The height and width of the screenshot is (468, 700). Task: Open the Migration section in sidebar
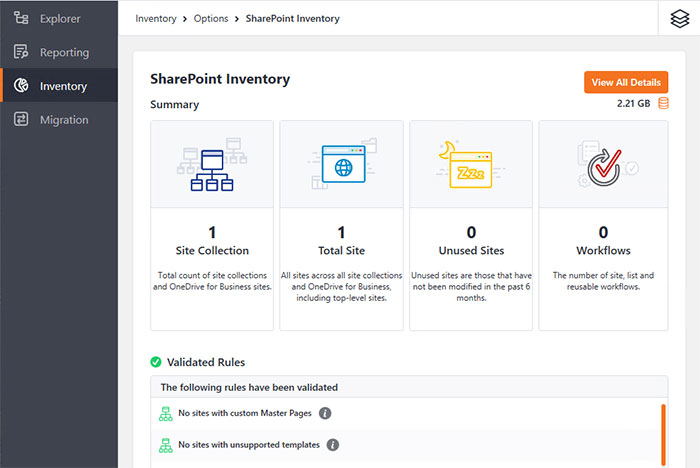pyautogui.click(x=59, y=120)
